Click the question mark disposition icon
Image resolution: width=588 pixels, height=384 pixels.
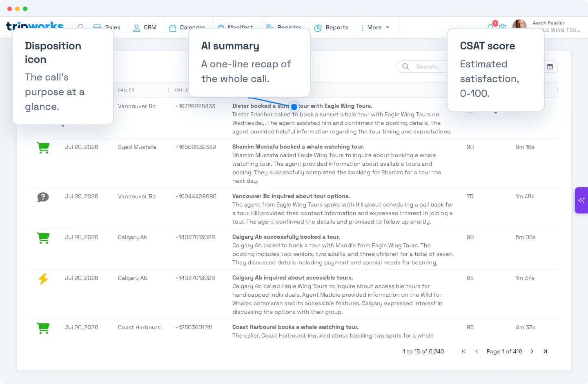[x=43, y=198]
